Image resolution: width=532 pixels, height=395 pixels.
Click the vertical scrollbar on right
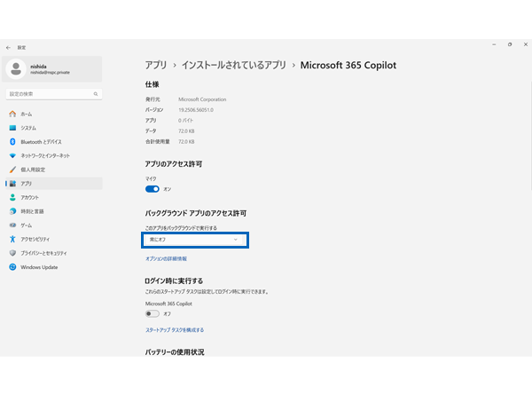[x=530, y=136]
